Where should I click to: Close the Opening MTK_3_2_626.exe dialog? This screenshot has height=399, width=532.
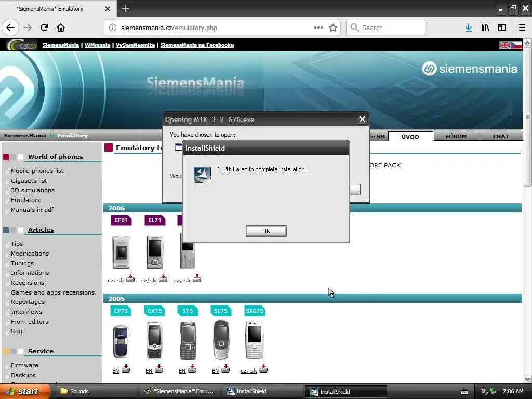click(362, 119)
